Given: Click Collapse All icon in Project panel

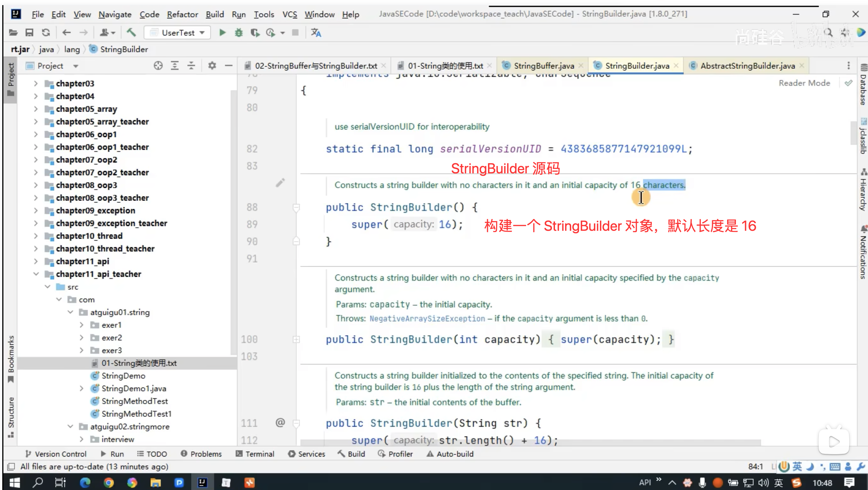Looking at the screenshot, I should [x=191, y=66].
